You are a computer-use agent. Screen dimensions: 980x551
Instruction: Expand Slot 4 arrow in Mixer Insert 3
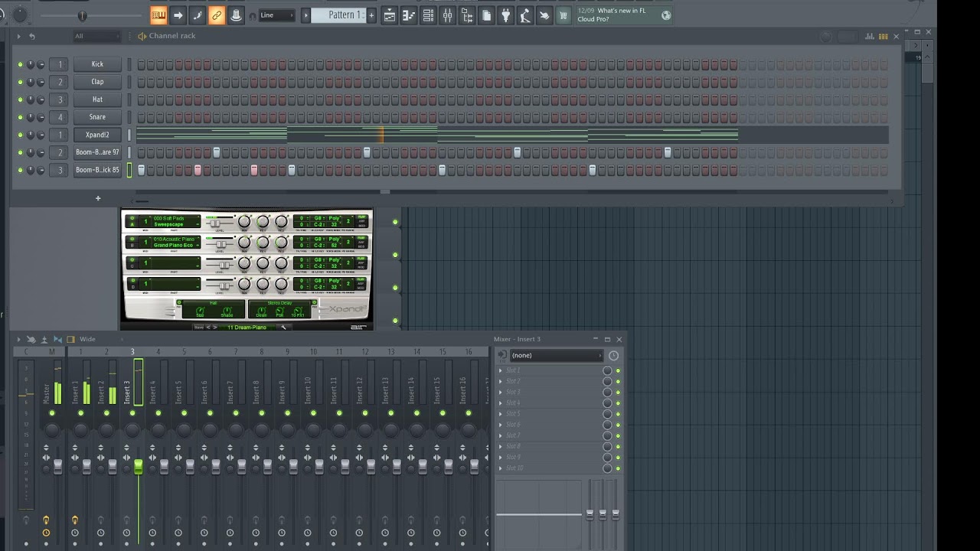501,403
